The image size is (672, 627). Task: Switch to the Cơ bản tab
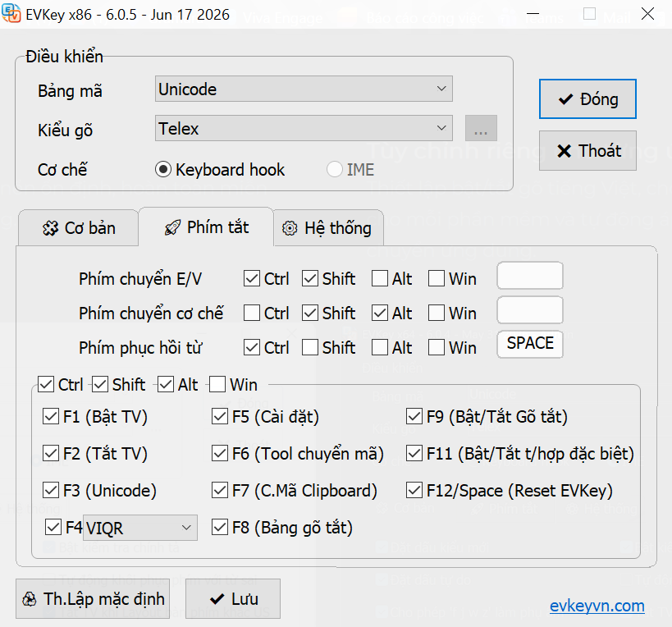coord(79,228)
